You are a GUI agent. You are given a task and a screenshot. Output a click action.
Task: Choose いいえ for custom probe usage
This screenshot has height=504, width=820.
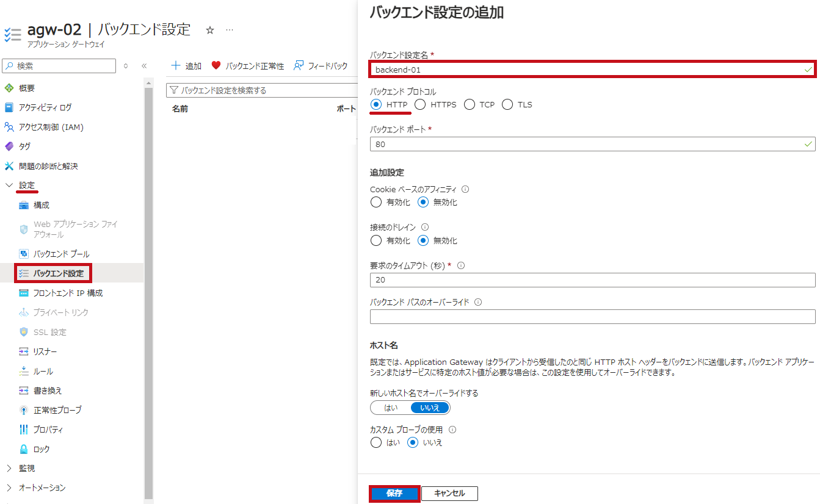click(413, 442)
